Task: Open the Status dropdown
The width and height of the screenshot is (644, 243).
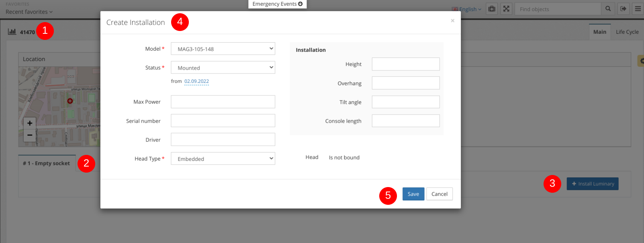Action: click(223, 68)
